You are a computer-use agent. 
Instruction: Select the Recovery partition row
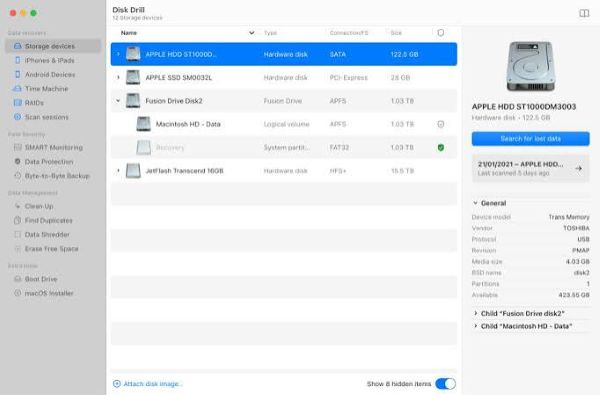pos(284,147)
